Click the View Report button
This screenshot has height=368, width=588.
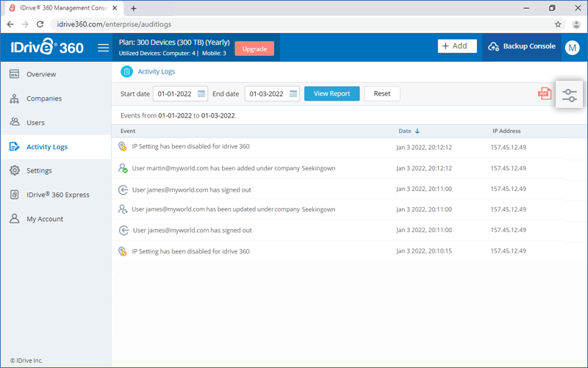331,94
